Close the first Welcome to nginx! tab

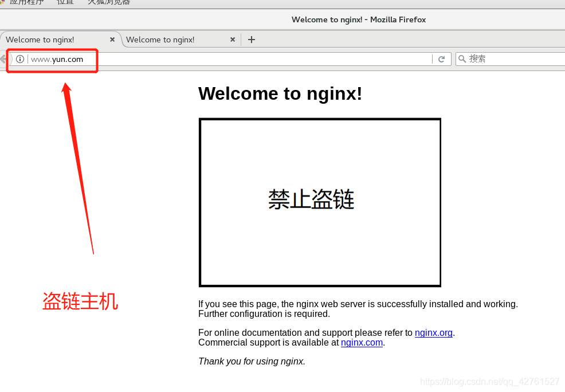pos(112,40)
